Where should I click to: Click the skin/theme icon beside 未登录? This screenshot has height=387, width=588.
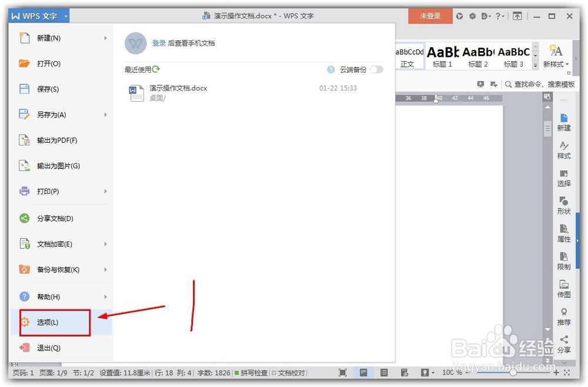tap(459, 16)
